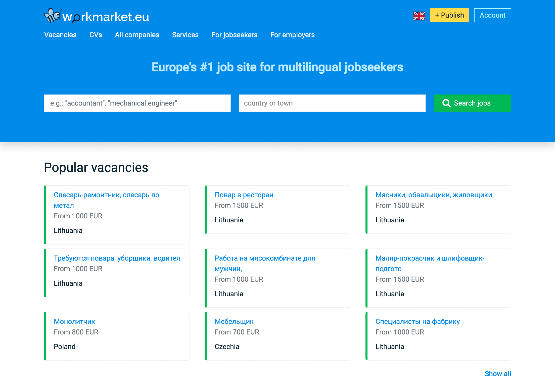The width and height of the screenshot is (555, 392).
Task: Click the magnifier icon in Search jobs
Action: coord(446,103)
